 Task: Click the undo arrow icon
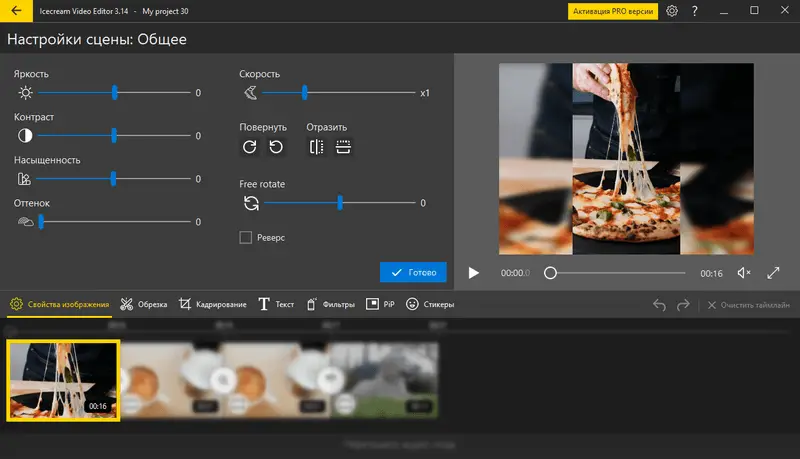(659, 305)
